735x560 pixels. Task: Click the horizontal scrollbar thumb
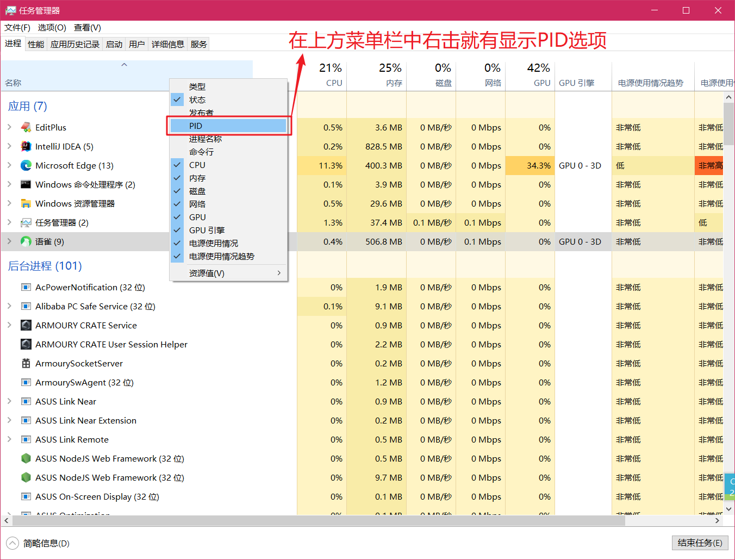tap(319, 520)
